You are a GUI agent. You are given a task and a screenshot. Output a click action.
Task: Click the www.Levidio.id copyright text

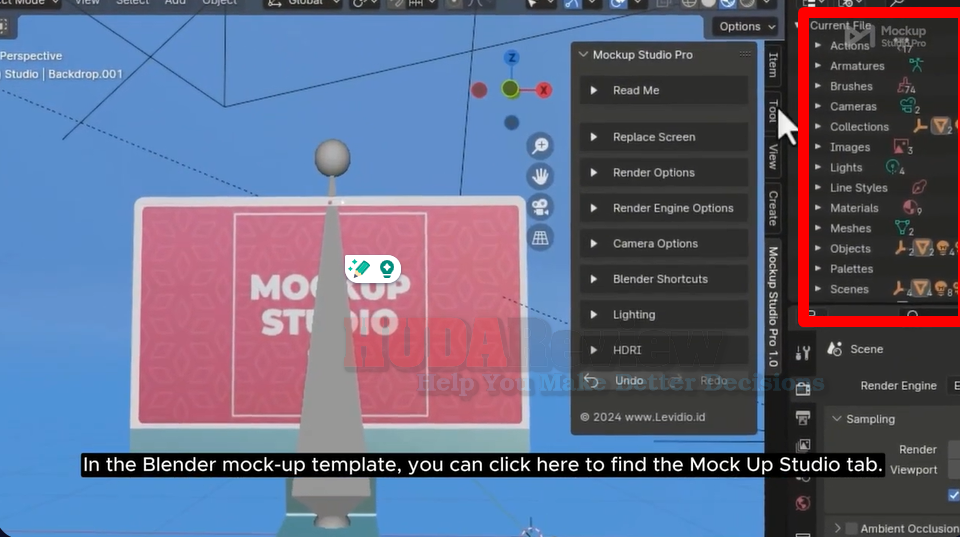coord(642,417)
